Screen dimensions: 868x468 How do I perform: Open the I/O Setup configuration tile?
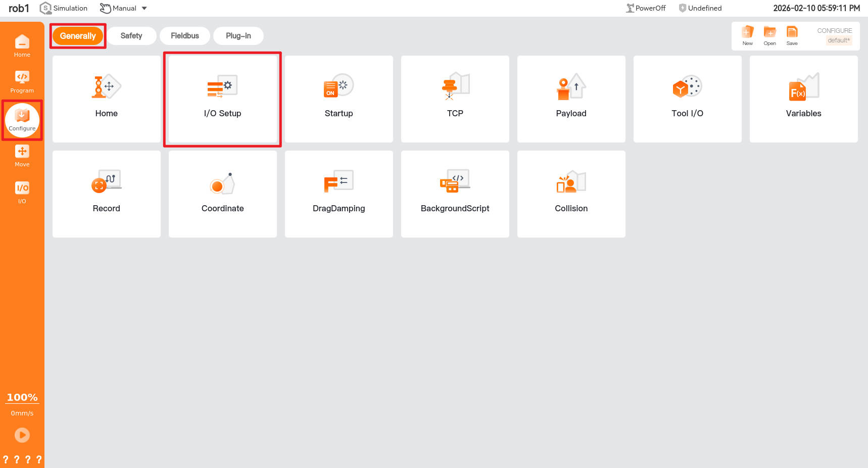(x=222, y=99)
